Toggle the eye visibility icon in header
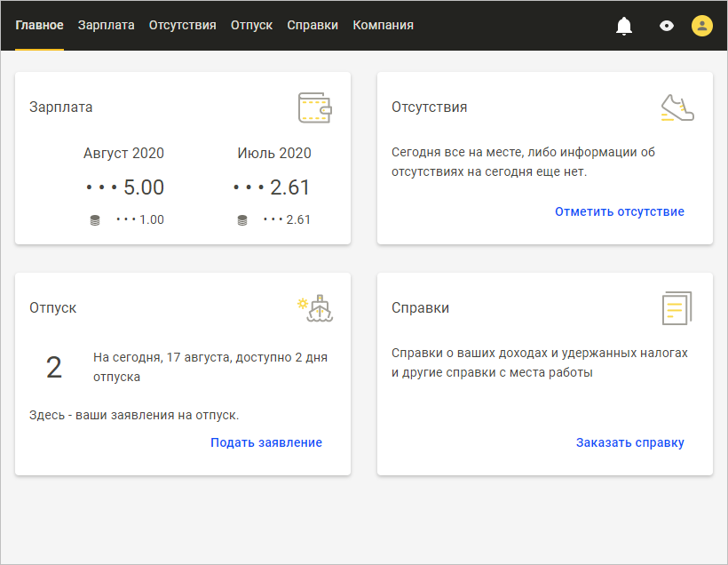Screen dimensions: 728x565 coord(667,26)
